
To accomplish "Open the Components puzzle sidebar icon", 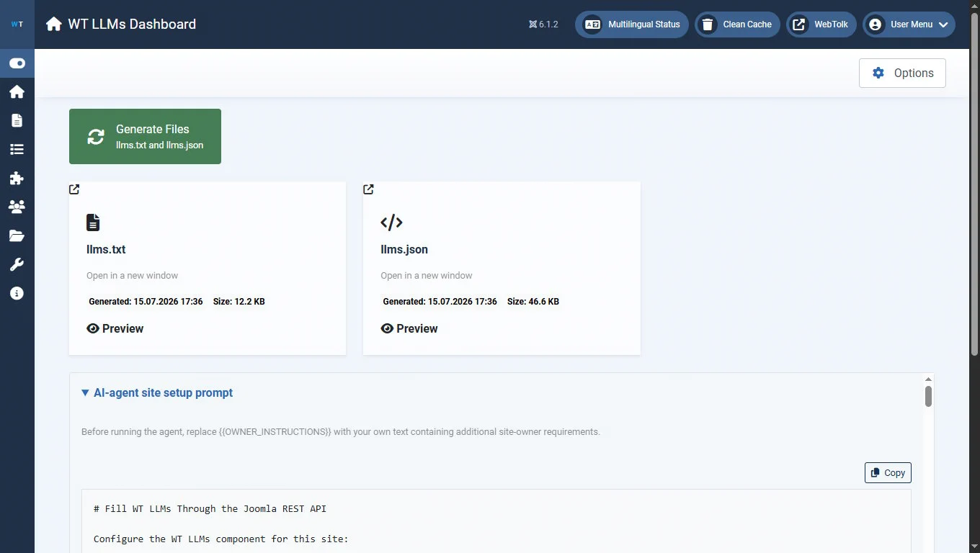I will coord(17,178).
